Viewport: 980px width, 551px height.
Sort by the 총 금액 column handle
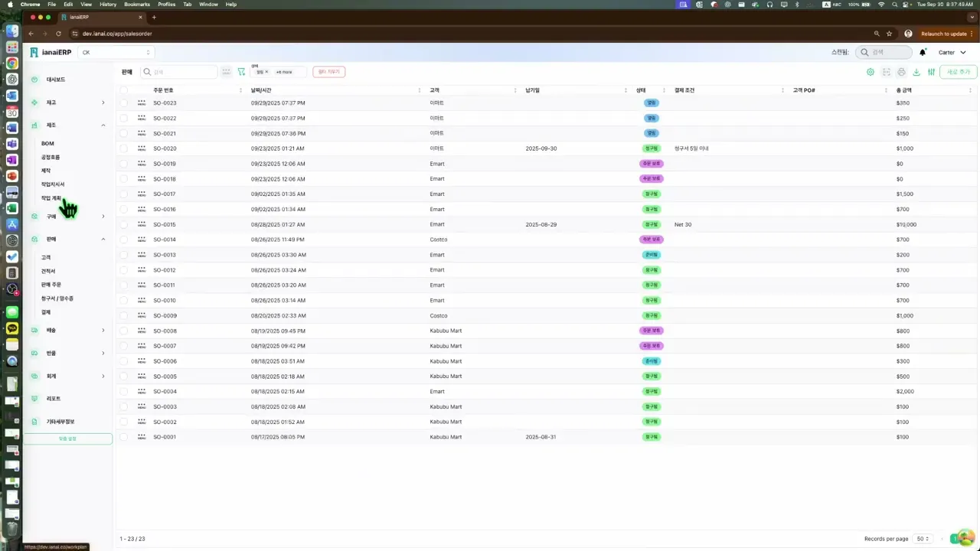(970, 90)
